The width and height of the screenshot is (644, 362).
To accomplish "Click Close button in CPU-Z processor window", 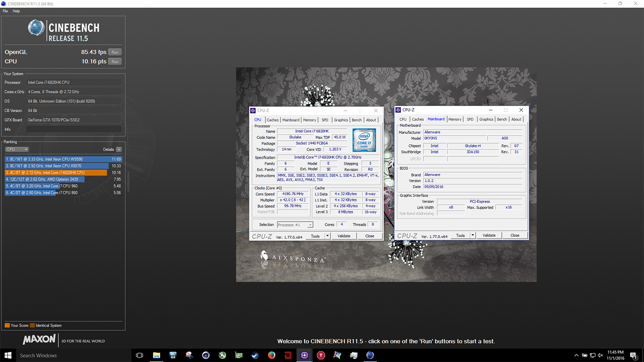I will click(369, 236).
